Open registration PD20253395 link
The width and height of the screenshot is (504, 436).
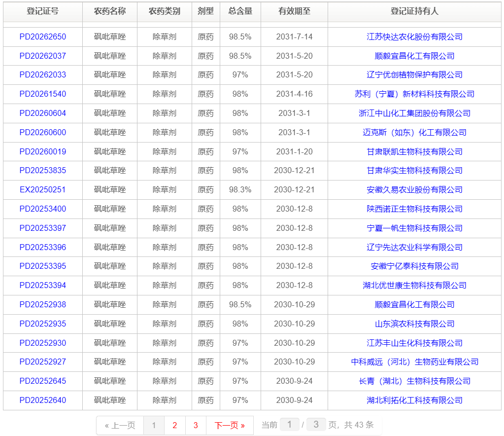[43, 266]
